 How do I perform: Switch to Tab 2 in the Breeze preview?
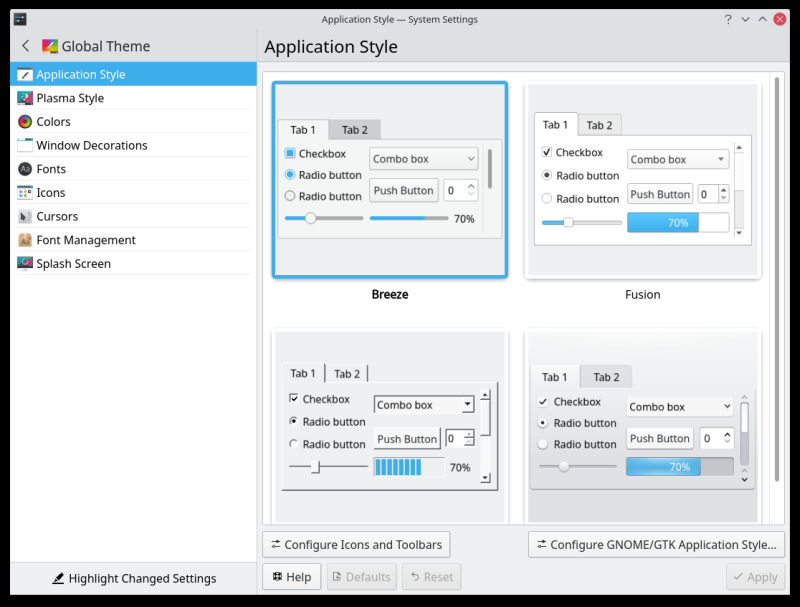point(355,130)
